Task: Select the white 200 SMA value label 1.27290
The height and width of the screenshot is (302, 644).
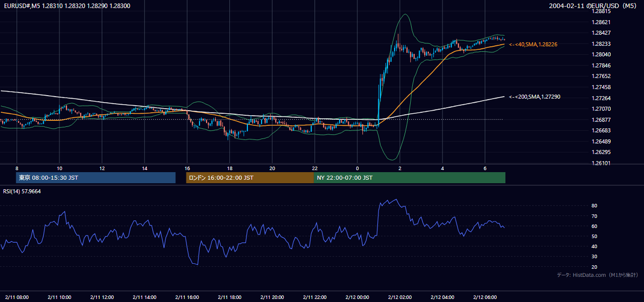Action: tap(535, 97)
